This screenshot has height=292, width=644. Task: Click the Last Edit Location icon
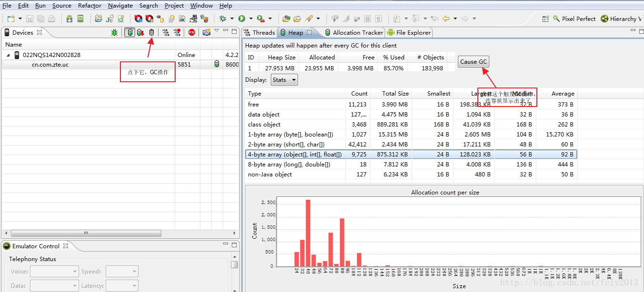coord(435,19)
